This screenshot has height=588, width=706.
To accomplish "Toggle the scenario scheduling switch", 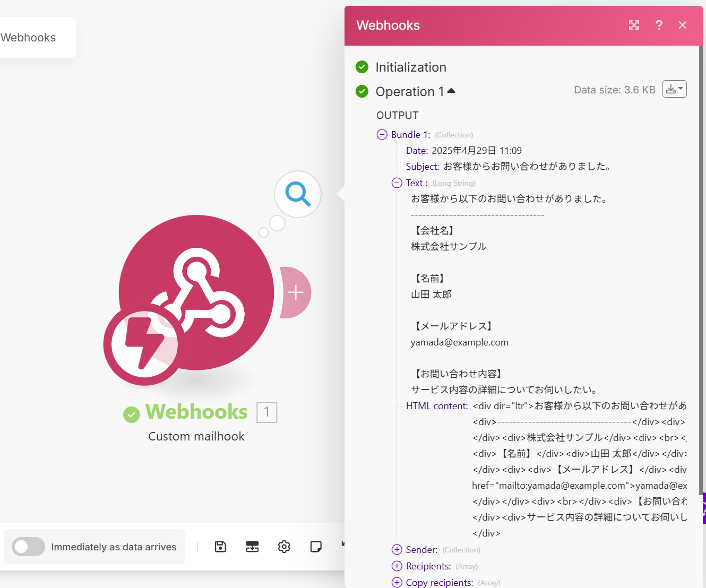I will [x=29, y=547].
